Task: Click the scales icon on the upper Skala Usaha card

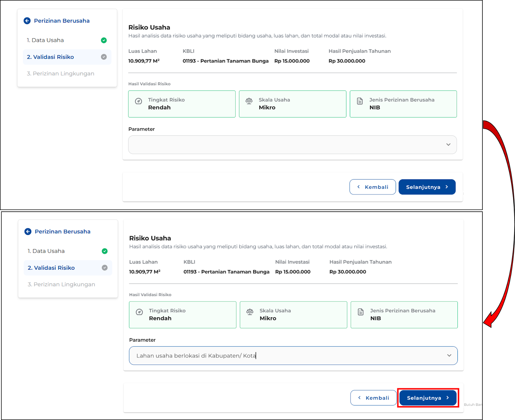Action: pos(249,101)
